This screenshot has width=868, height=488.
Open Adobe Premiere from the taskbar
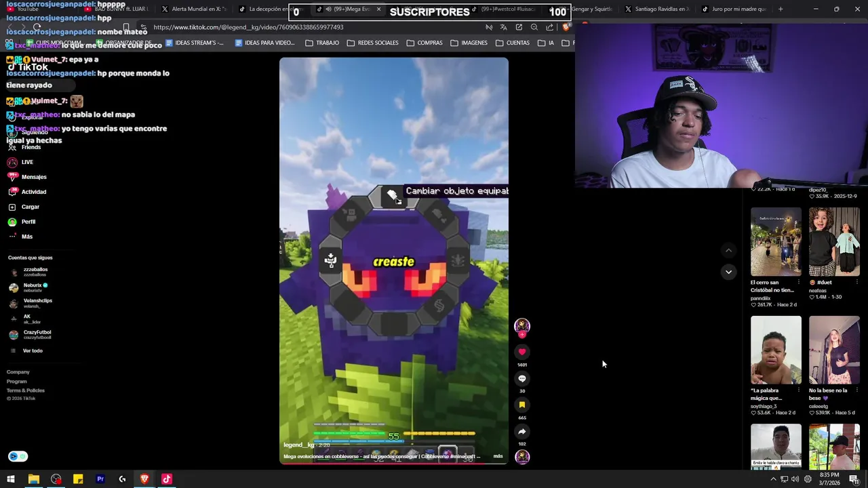point(100,479)
